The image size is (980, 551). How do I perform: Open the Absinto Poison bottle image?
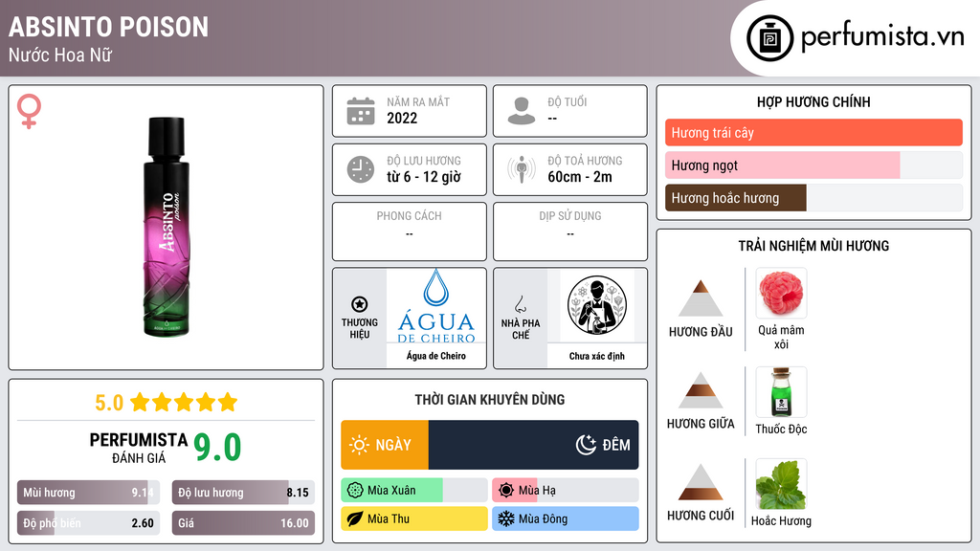click(167, 228)
